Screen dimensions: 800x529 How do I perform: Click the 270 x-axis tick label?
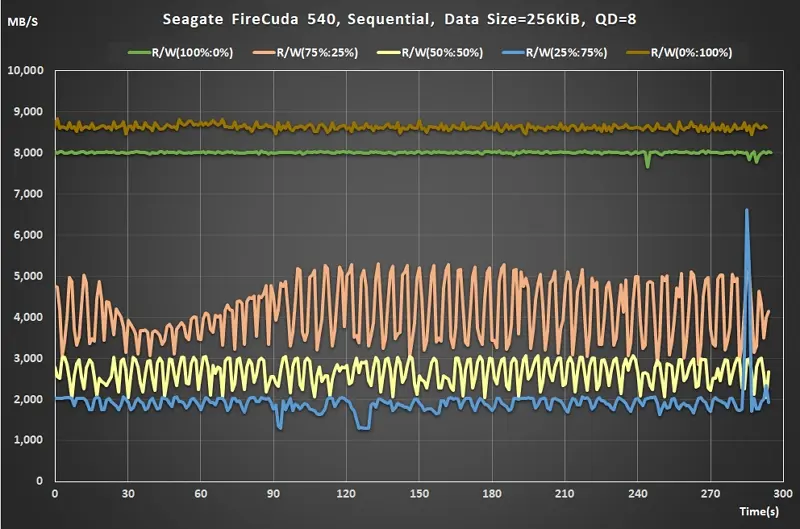click(710, 494)
